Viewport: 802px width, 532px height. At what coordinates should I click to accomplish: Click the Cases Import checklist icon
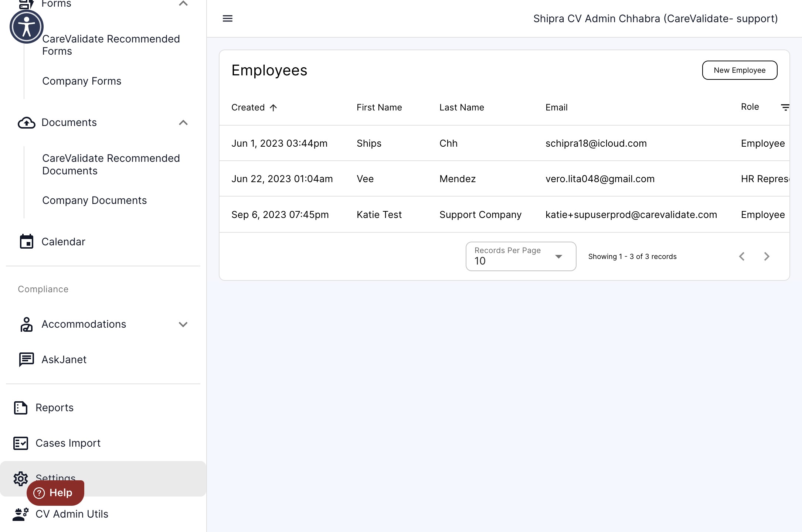tap(21, 443)
